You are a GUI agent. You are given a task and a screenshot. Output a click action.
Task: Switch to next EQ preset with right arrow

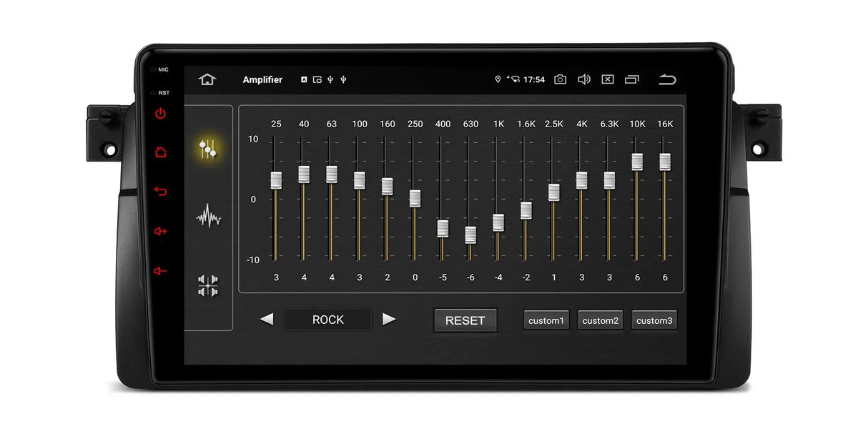(x=389, y=319)
